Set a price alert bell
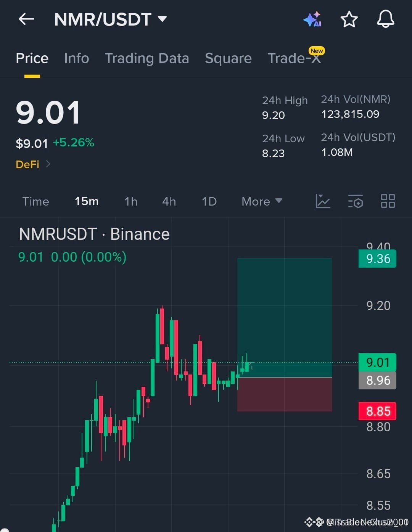412x532 pixels. [386, 19]
